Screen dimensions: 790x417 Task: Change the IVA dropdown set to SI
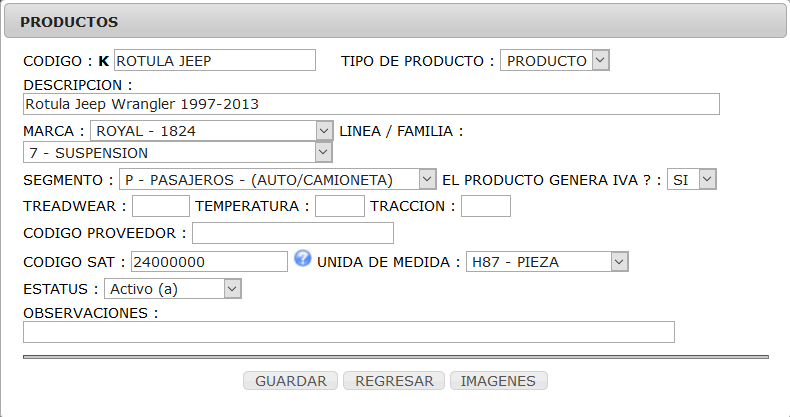click(692, 180)
